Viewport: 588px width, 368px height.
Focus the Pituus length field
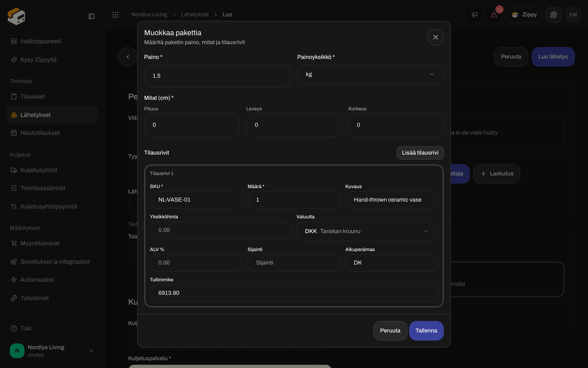click(x=192, y=125)
